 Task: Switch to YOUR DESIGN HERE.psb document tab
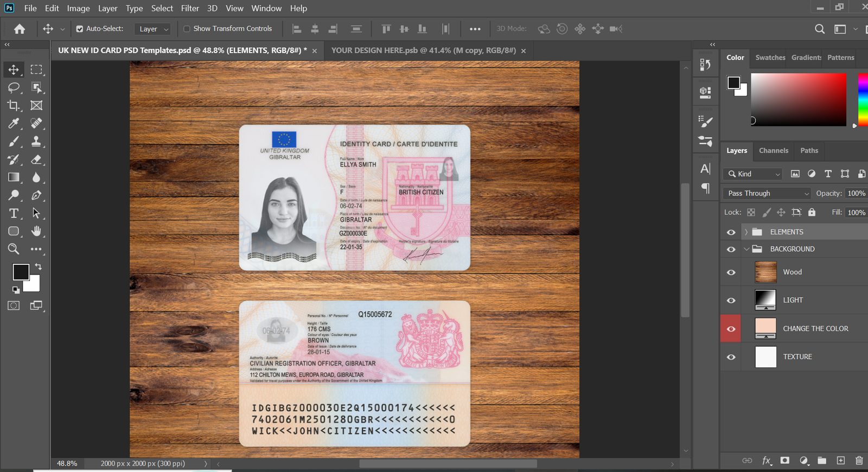[423, 50]
